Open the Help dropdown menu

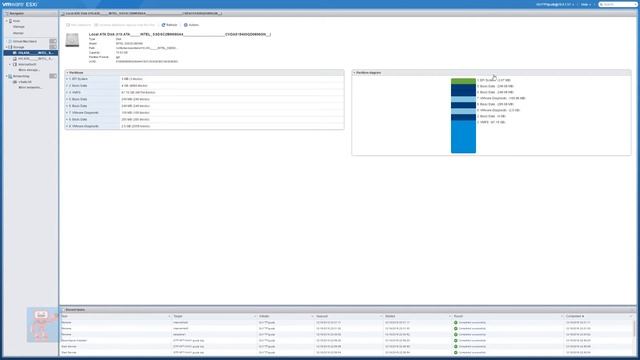(586, 4)
